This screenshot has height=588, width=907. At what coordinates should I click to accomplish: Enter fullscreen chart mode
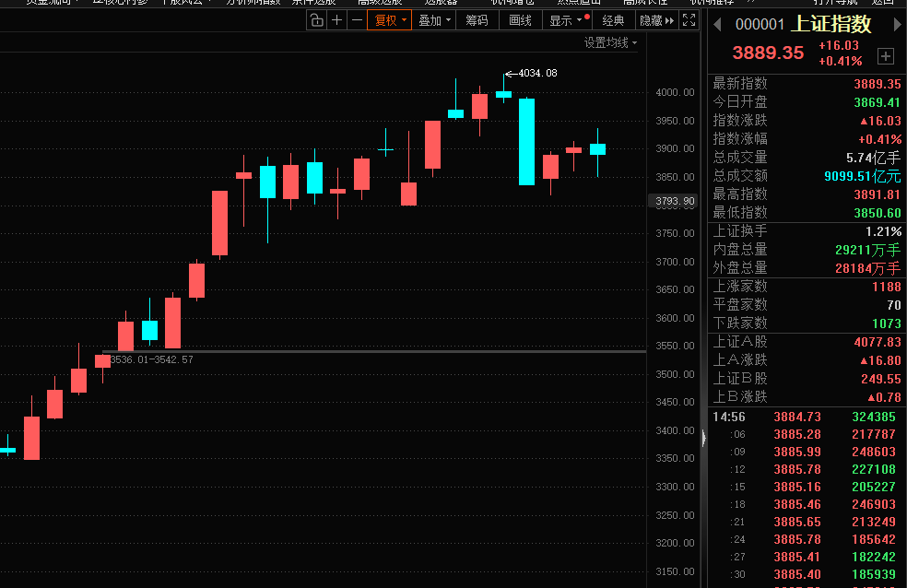688,20
